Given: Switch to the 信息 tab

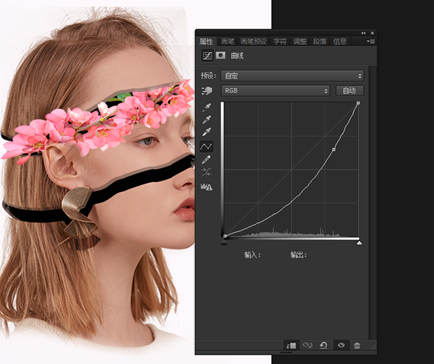Looking at the screenshot, I should (340, 41).
